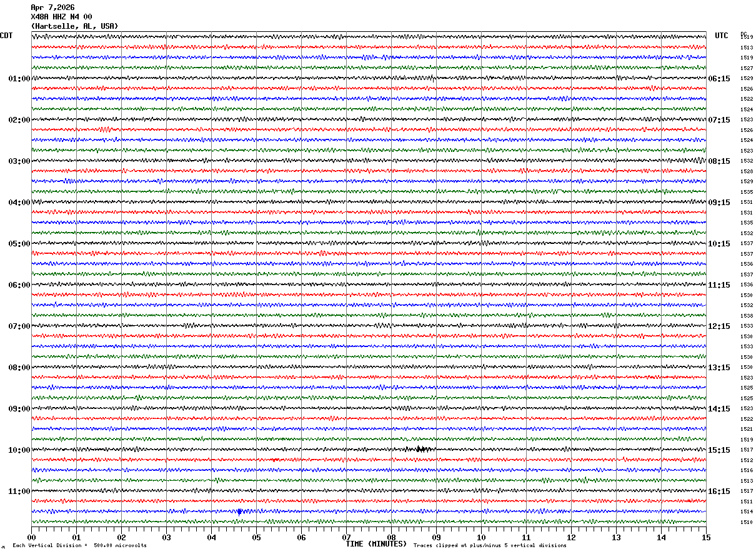This screenshot has width=756, height=554.
Task: Select the 08:00 CDT row label
Action: pos(19,368)
